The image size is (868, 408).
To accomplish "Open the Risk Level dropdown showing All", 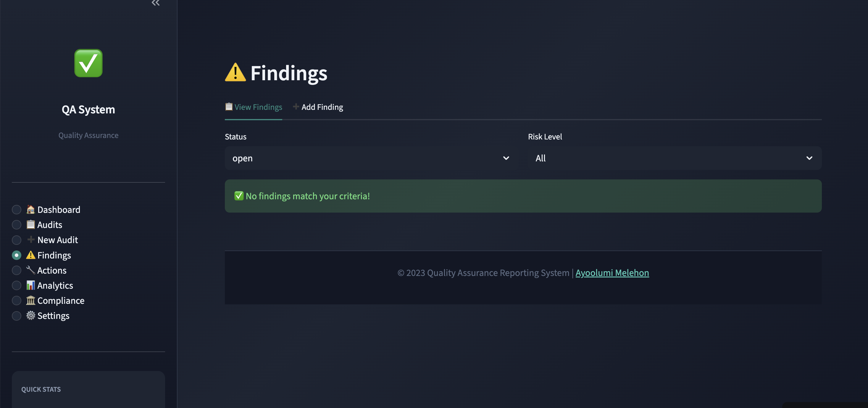I will click(675, 158).
